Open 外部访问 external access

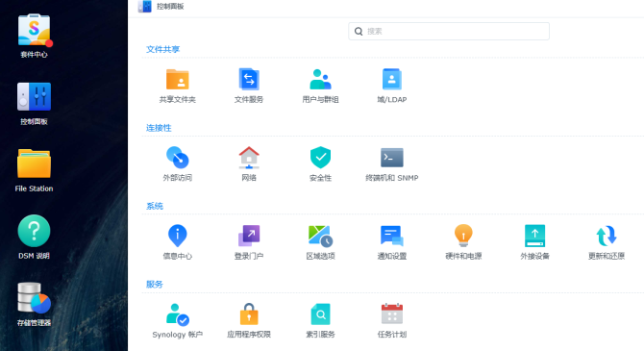click(178, 158)
